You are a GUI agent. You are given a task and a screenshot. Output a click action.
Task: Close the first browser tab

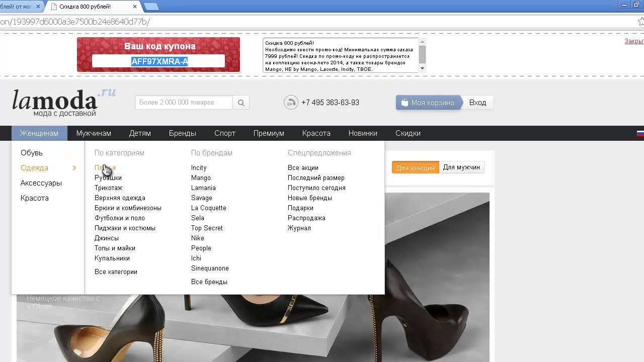(38, 7)
